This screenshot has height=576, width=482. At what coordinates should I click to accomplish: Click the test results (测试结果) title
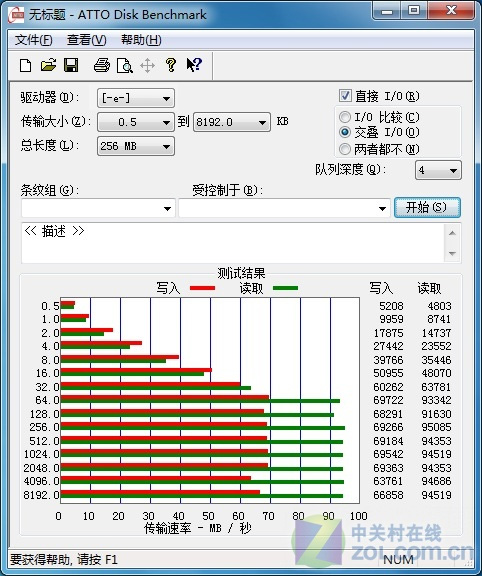[241, 273]
